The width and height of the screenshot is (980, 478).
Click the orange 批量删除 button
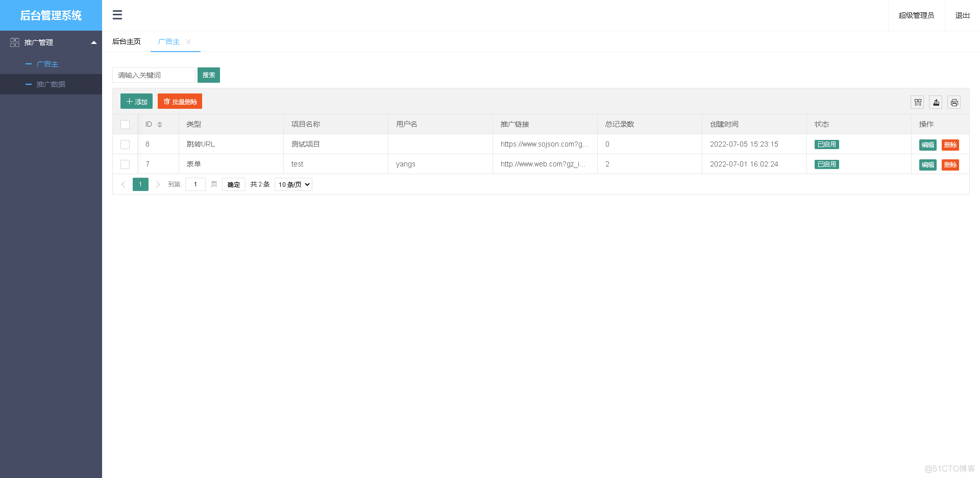click(x=180, y=102)
